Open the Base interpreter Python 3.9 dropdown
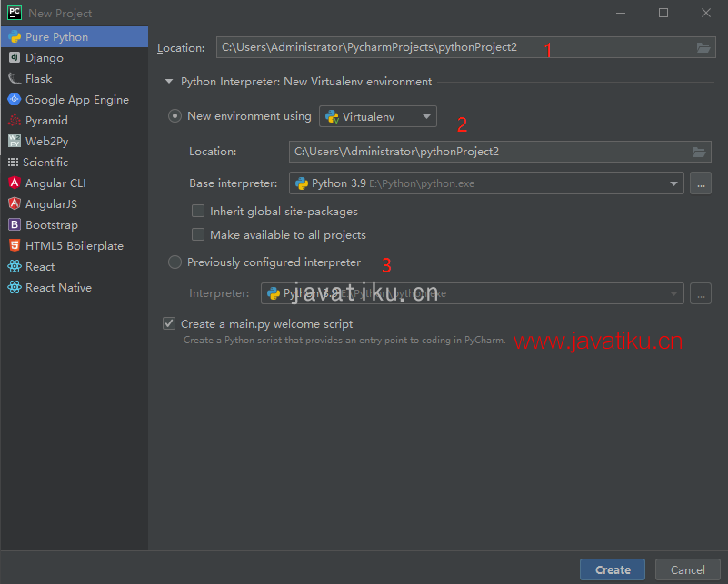Screen dimensions: 728x584 pyautogui.click(x=486, y=183)
